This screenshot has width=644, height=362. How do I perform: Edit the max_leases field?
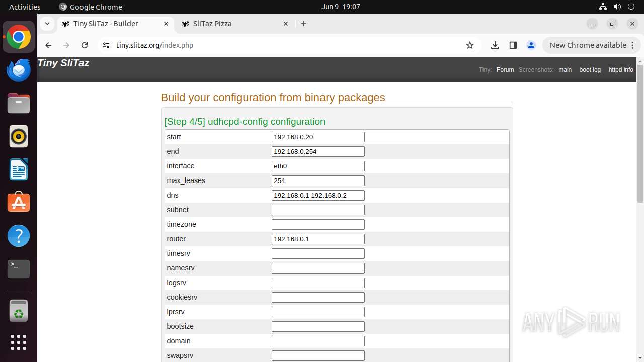318,180
